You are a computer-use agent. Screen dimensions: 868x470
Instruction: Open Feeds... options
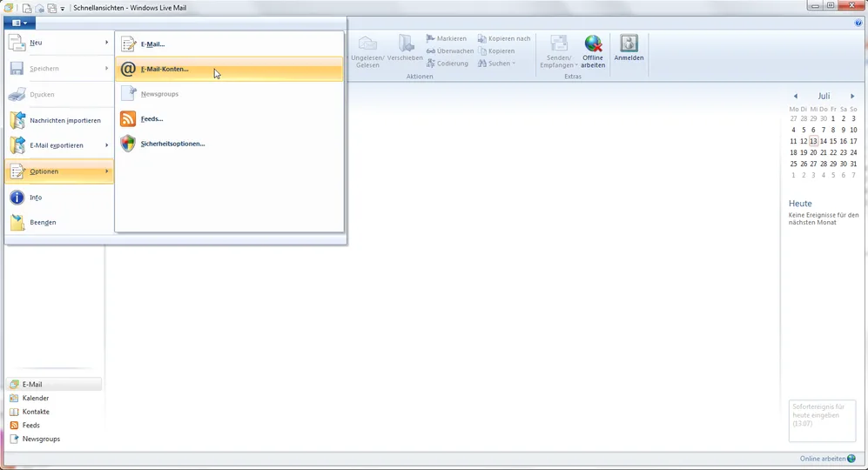click(229, 119)
